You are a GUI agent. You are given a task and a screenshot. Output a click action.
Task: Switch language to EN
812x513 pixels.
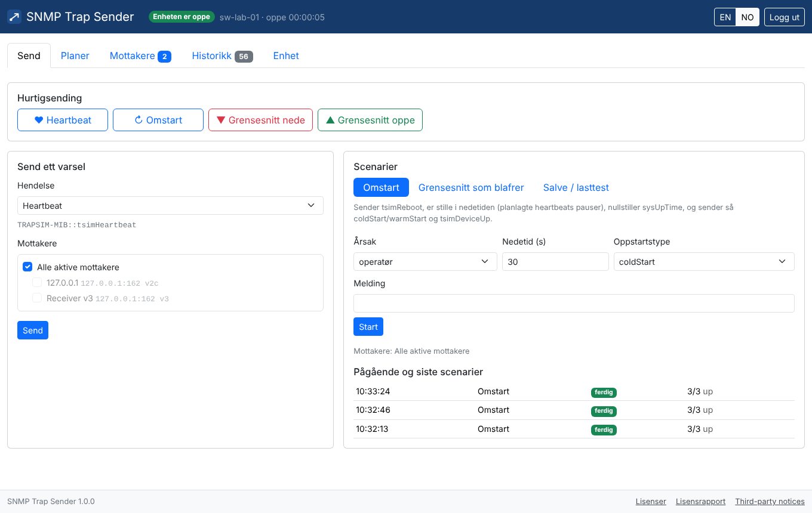[x=725, y=17]
